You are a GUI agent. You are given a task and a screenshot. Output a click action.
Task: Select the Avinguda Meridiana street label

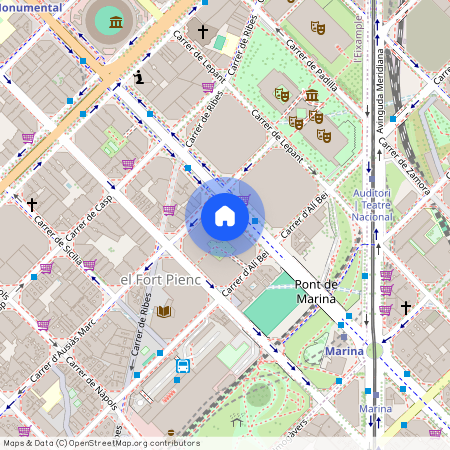(380, 91)
